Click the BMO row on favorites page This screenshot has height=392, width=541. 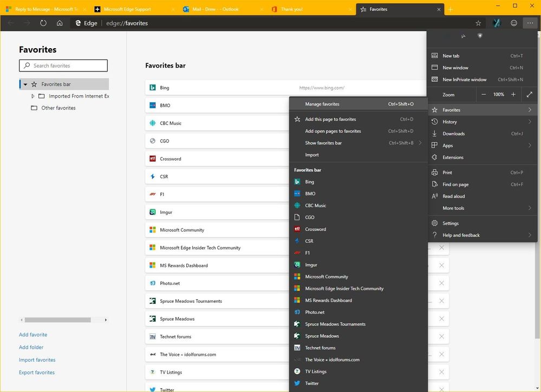pyautogui.click(x=217, y=105)
